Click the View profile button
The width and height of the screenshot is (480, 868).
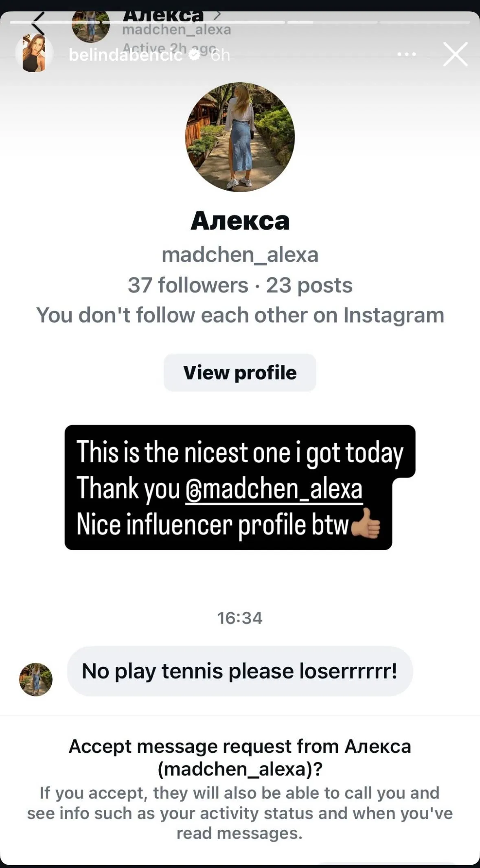point(240,373)
